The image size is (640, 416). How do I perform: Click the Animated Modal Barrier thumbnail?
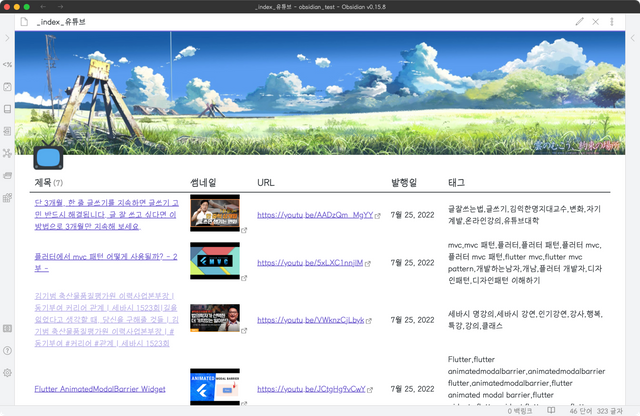point(215,387)
